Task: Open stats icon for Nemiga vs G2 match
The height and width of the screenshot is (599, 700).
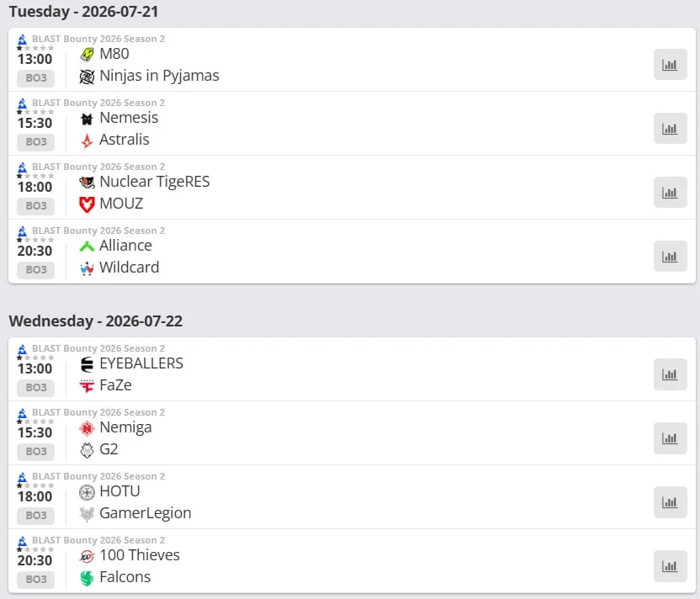Action: (670, 437)
